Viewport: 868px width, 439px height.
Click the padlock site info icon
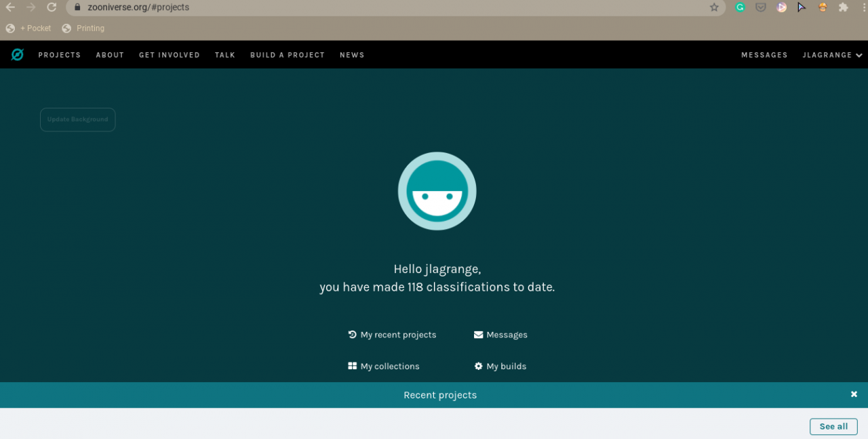(x=77, y=7)
